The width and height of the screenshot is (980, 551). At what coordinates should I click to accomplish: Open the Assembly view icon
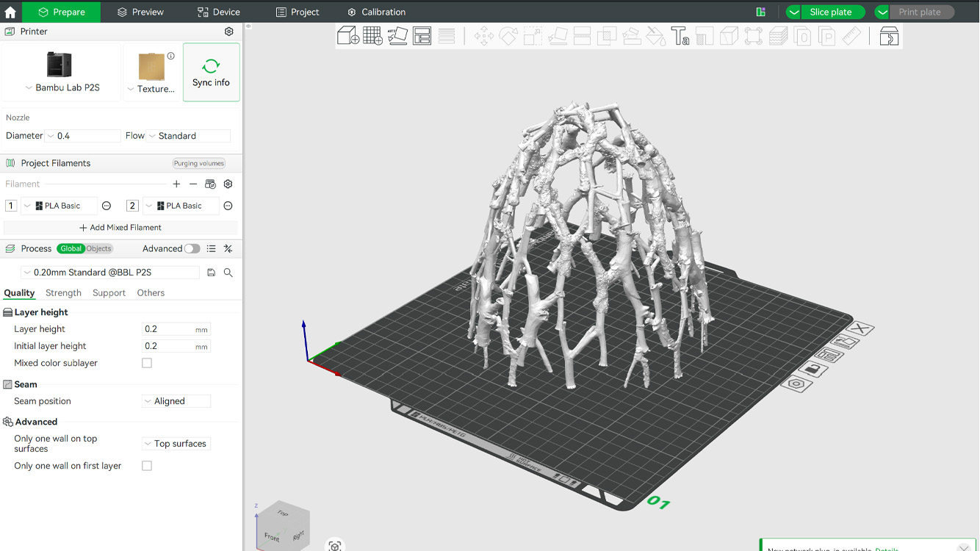coord(889,36)
